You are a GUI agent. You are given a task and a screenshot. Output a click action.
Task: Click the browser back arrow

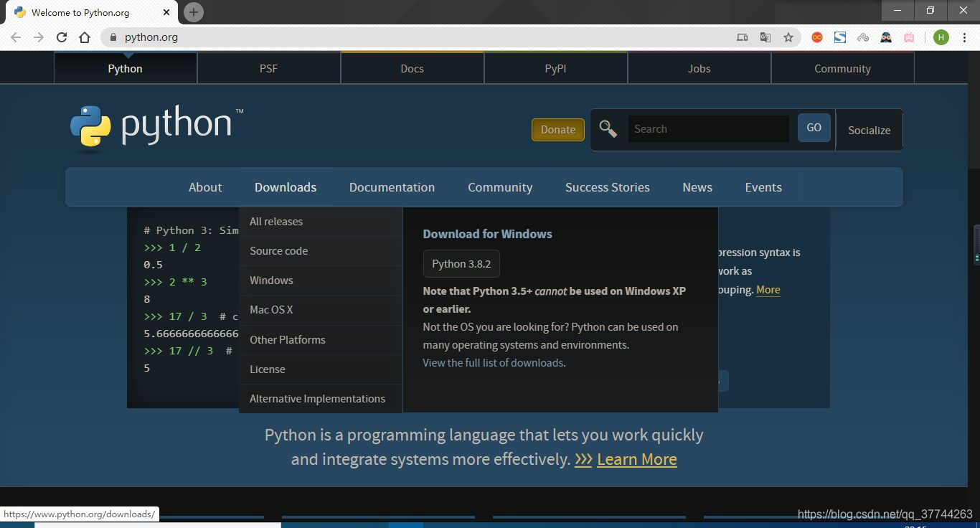[16, 37]
